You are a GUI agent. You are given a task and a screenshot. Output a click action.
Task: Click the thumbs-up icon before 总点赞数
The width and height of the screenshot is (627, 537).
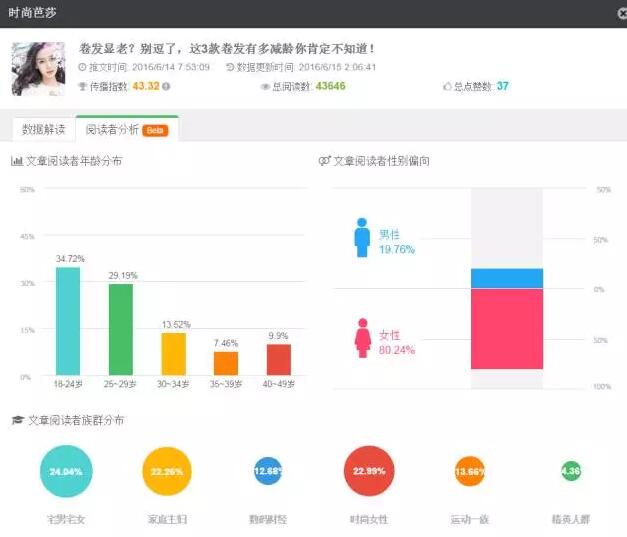(447, 87)
